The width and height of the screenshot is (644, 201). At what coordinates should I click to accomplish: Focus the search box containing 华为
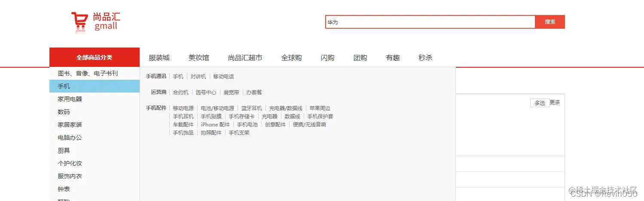[x=430, y=22]
